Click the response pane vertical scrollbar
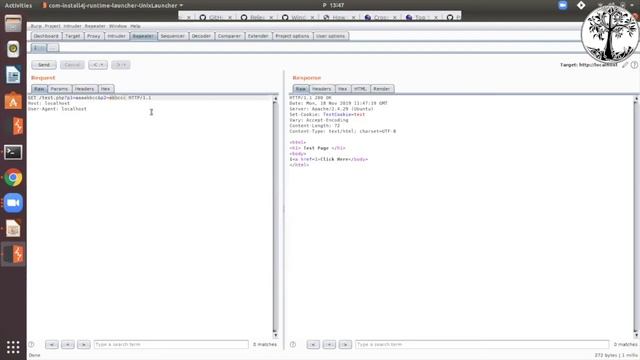640x360 pixels. tap(636, 217)
